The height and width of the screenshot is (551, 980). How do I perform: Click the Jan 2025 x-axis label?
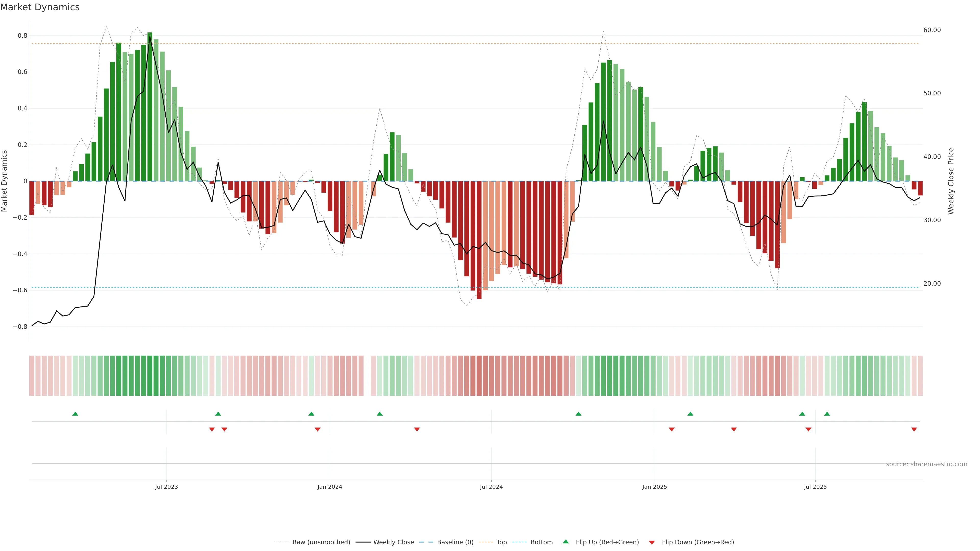[654, 487]
